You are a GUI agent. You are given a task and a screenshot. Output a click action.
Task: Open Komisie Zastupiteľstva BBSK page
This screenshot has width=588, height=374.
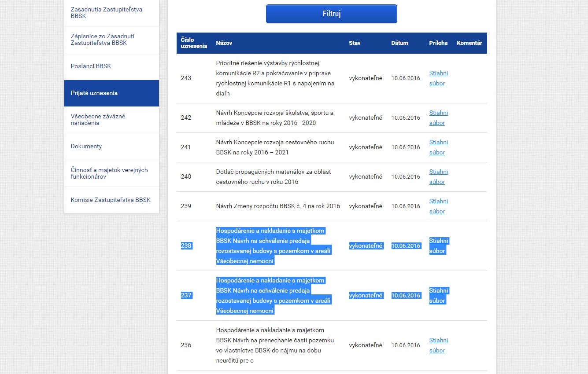111,200
